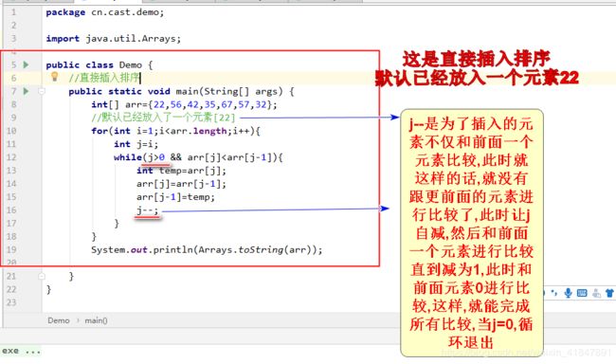Select the main() breadcrumb

[x=96, y=320]
